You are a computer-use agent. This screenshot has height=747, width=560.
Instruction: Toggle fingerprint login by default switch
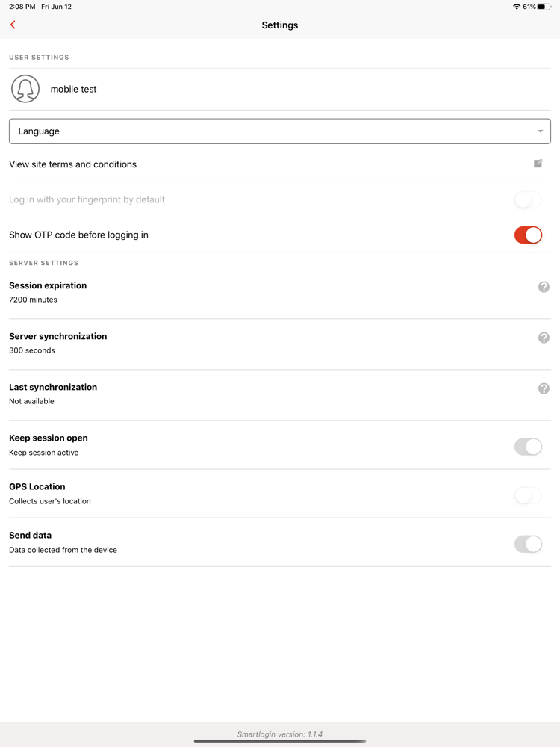pyautogui.click(x=528, y=199)
